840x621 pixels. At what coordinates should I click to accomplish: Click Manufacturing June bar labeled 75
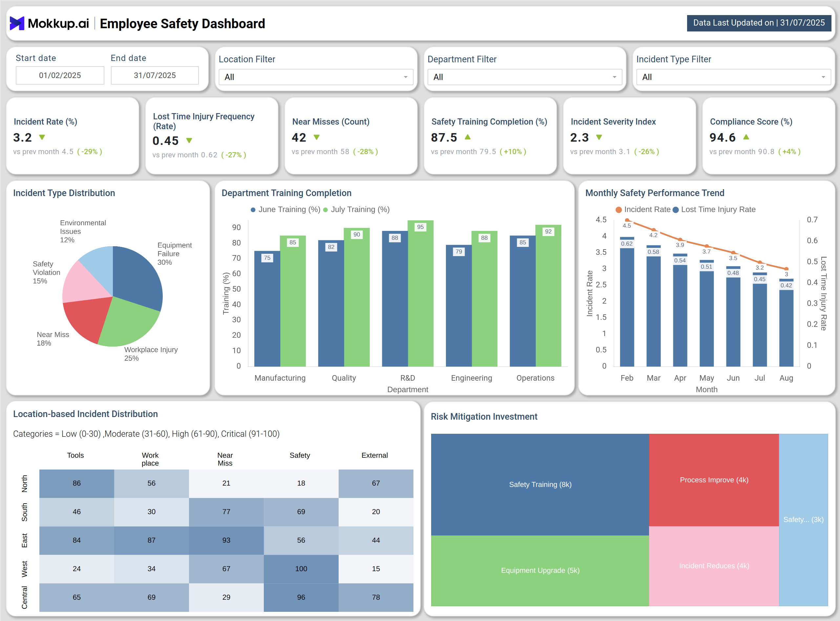[267, 309]
